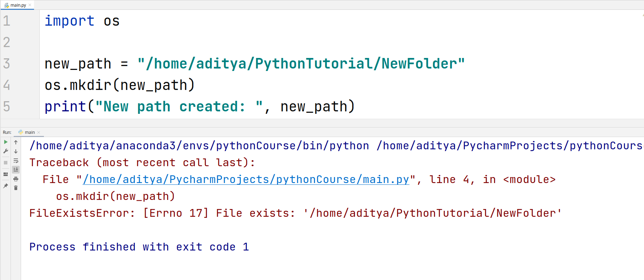This screenshot has height=280, width=644.
Task: Jump up the stack trace arrow
Action: (16, 142)
